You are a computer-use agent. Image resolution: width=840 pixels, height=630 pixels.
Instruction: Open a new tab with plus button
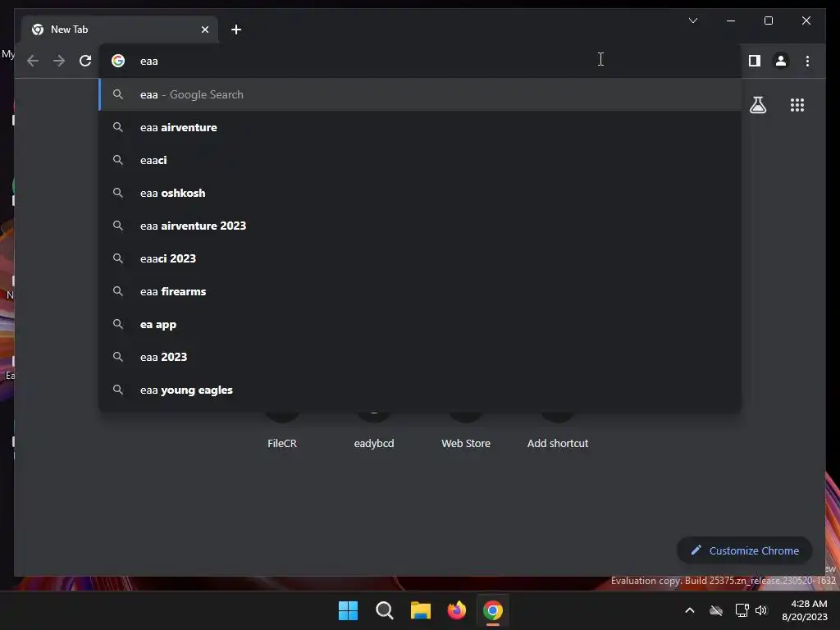(x=236, y=30)
